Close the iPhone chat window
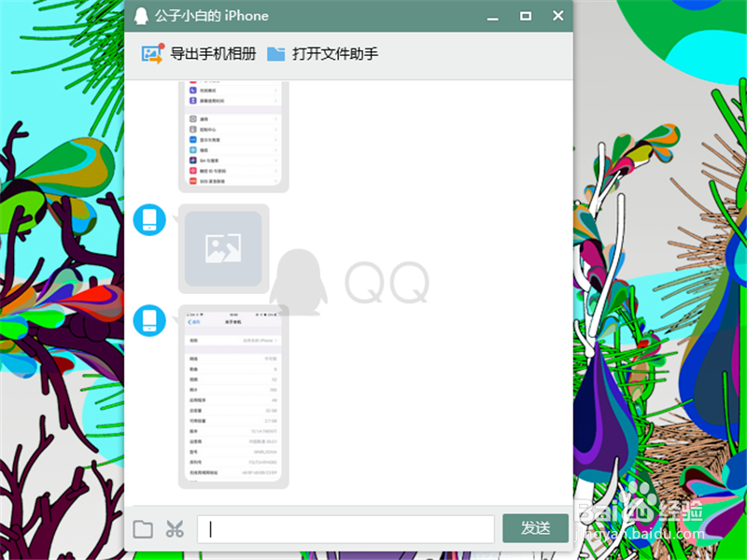This screenshot has width=747, height=560. click(557, 16)
